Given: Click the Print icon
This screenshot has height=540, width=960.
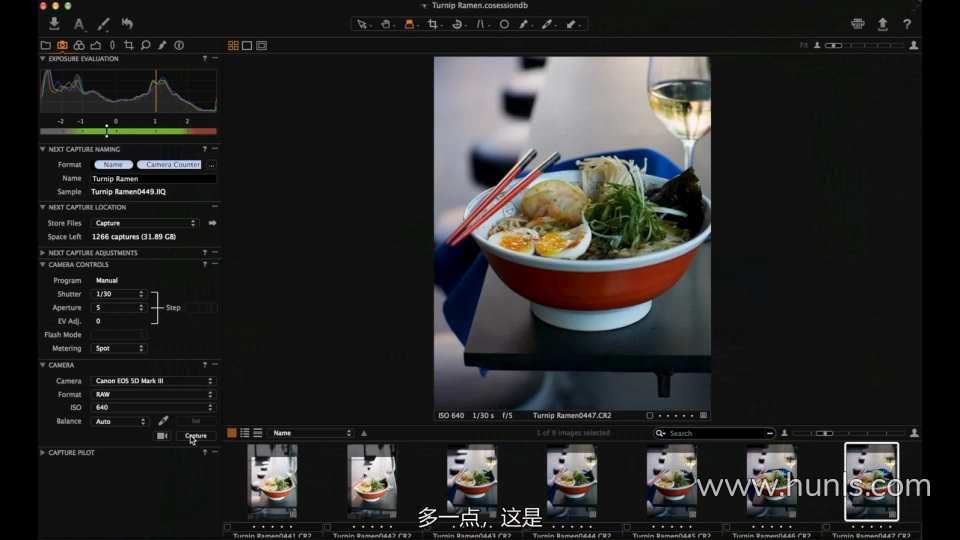Looking at the screenshot, I should (857, 24).
